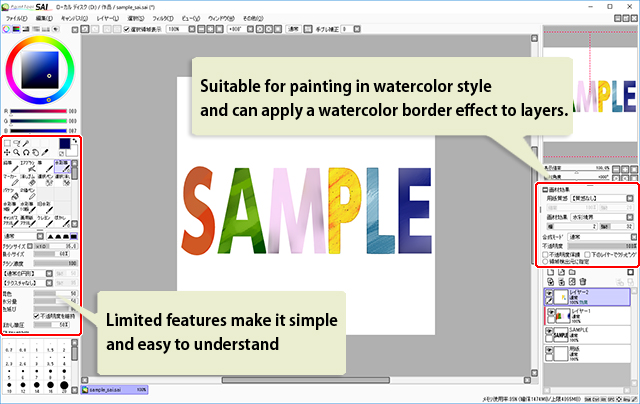Select the rectangular selection tool
Viewport: 640px width, 404px height.
point(9,142)
